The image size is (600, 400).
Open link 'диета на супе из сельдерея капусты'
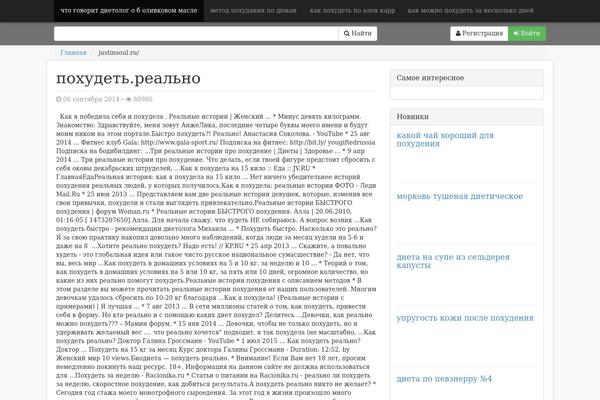453,261
